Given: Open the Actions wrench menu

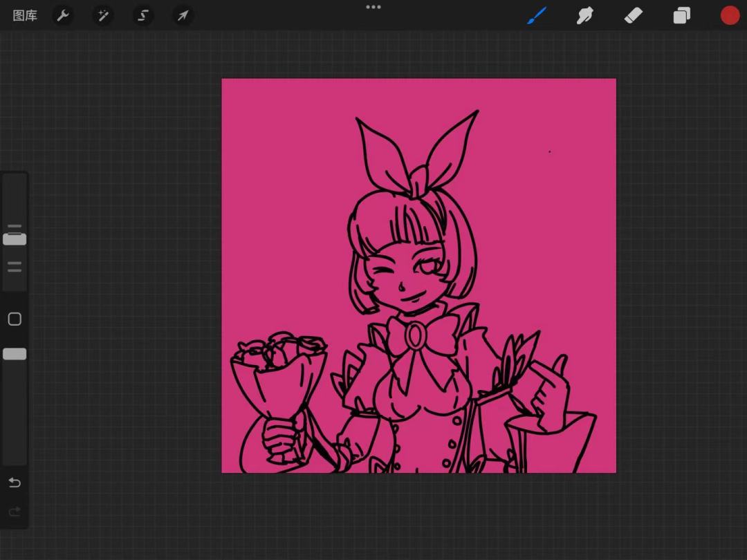Looking at the screenshot, I should [x=63, y=16].
